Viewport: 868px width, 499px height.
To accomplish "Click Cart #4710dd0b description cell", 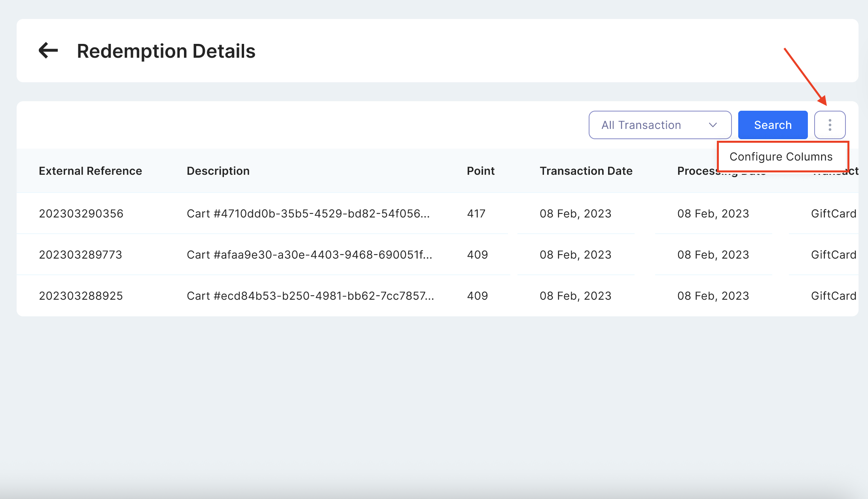I will pyautogui.click(x=308, y=214).
